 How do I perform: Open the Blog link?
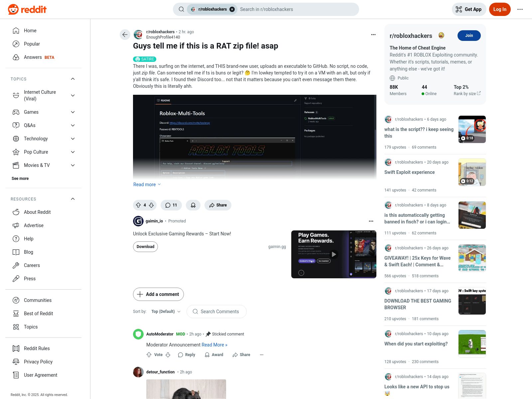coord(43,252)
